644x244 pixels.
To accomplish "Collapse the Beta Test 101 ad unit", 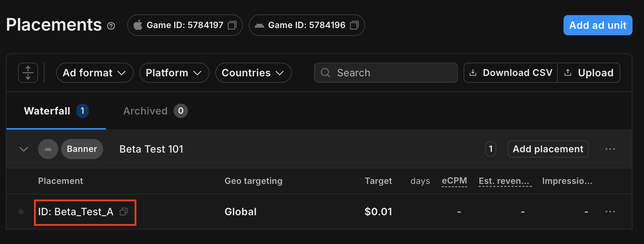I will click(24, 149).
